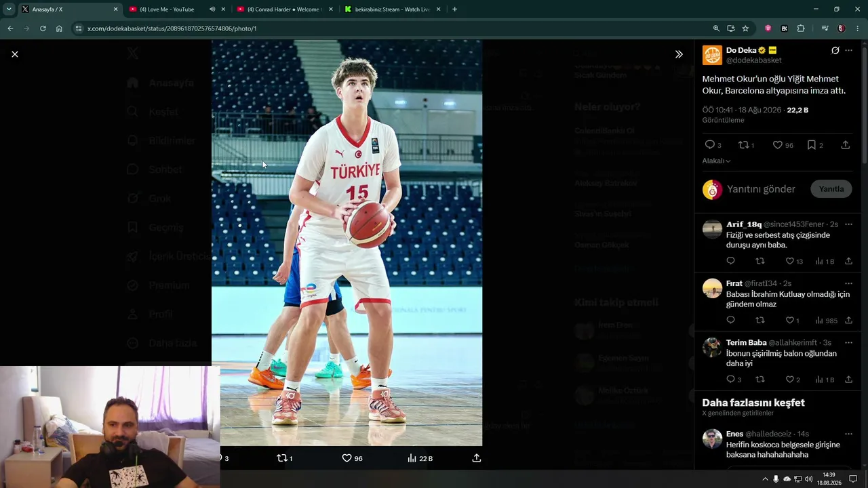Reply to Terim Baba's comment
This screenshot has height=488, width=868.
click(730, 380)
